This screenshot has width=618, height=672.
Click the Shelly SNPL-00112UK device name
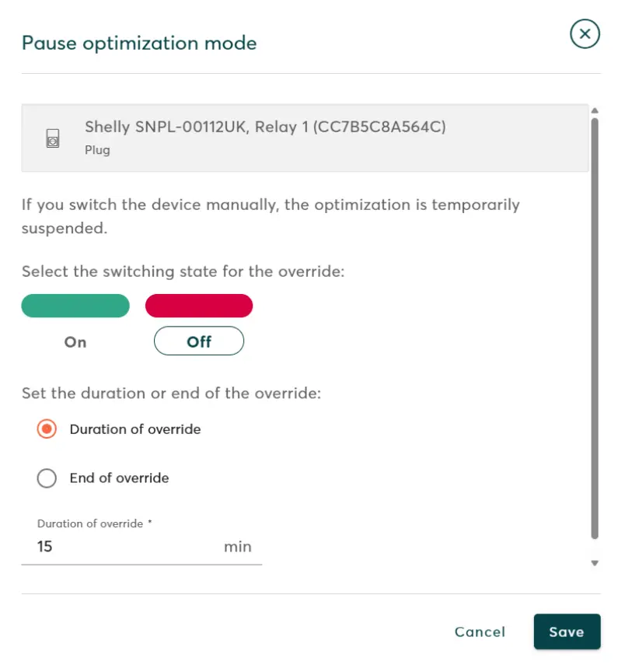pyautogui.click(x=265, y=127)
